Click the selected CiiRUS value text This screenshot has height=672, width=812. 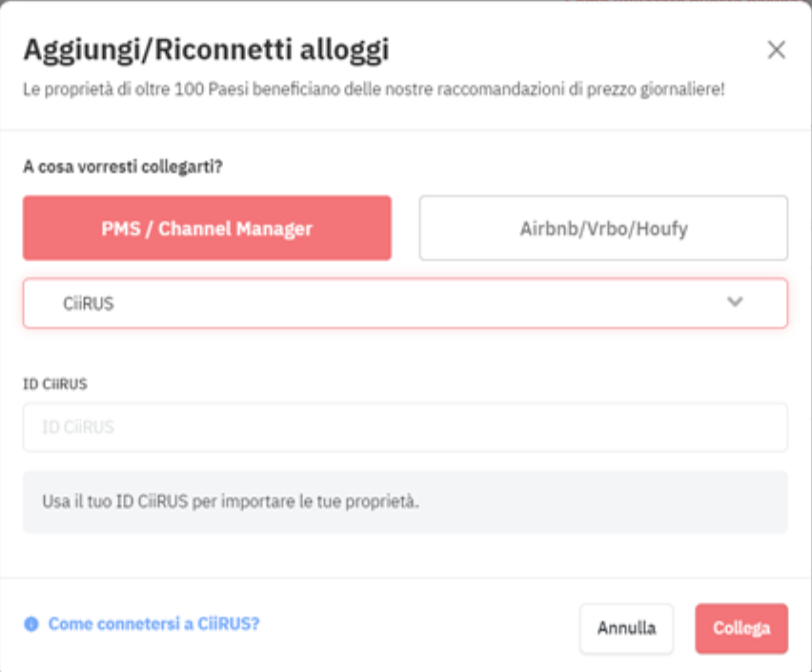[88, 303]
